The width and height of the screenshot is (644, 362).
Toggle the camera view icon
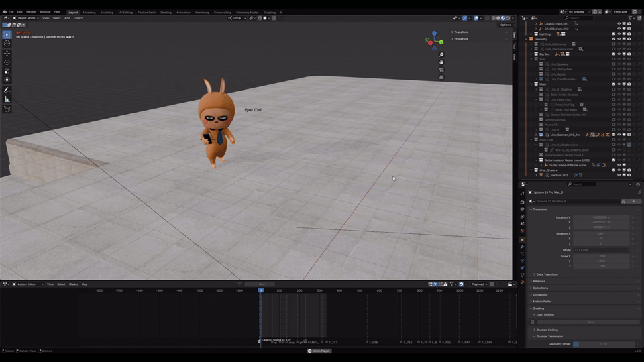[x=441, y=70]
